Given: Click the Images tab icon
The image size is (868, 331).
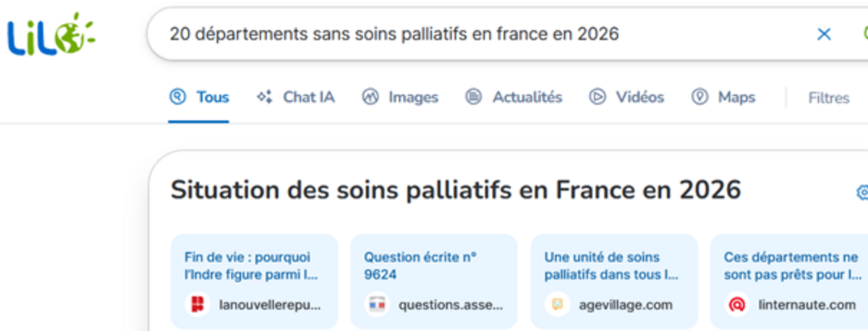Looking at the screenshot, I should pos(370,97).
